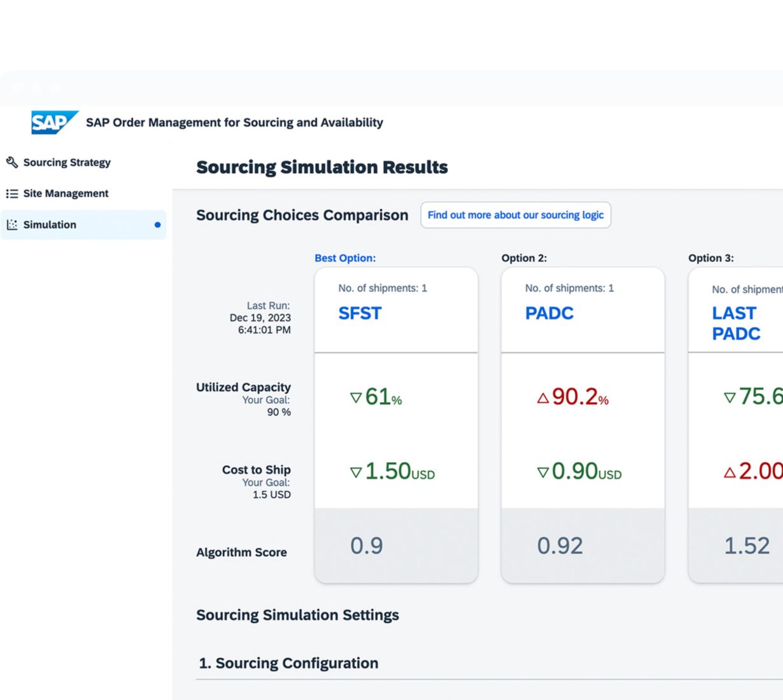Click the Site Management list icon
Screen dimensions: 783x700
coord(11,193)
